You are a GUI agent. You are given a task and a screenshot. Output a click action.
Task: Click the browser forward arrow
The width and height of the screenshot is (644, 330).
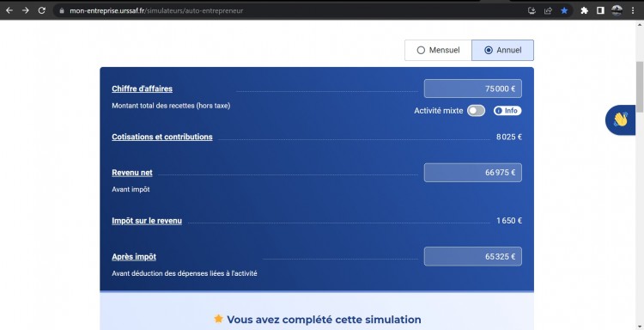click(26, 10)
